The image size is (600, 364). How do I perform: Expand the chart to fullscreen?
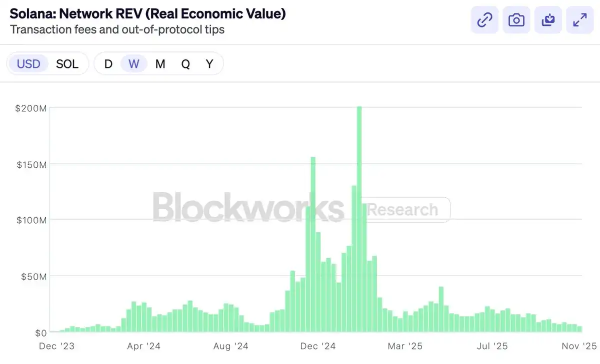(x=579, y=20)
